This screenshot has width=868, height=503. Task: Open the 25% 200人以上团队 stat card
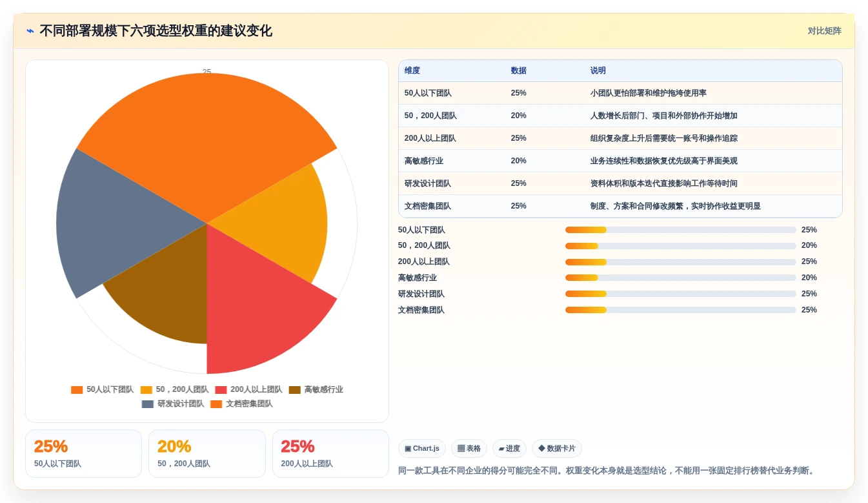[330, 453]
